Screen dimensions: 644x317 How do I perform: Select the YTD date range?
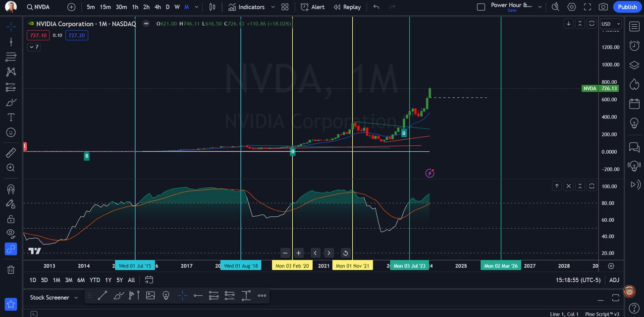coord(95,280)
